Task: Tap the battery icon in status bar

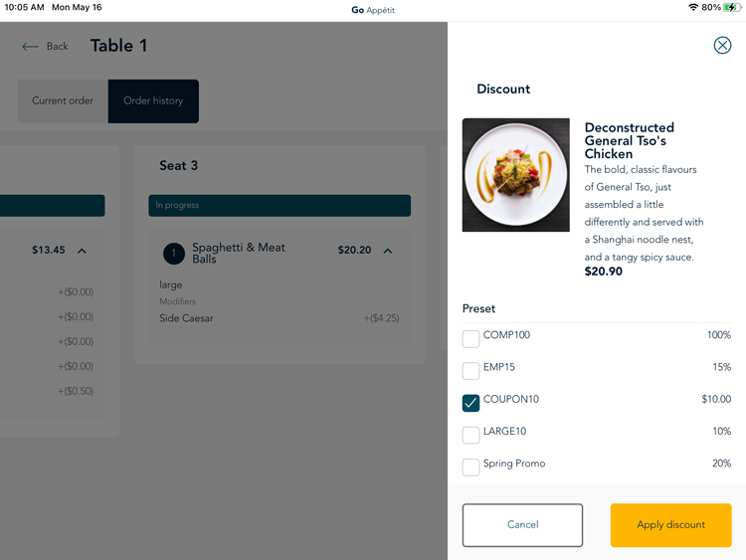Action: point(732,7)
